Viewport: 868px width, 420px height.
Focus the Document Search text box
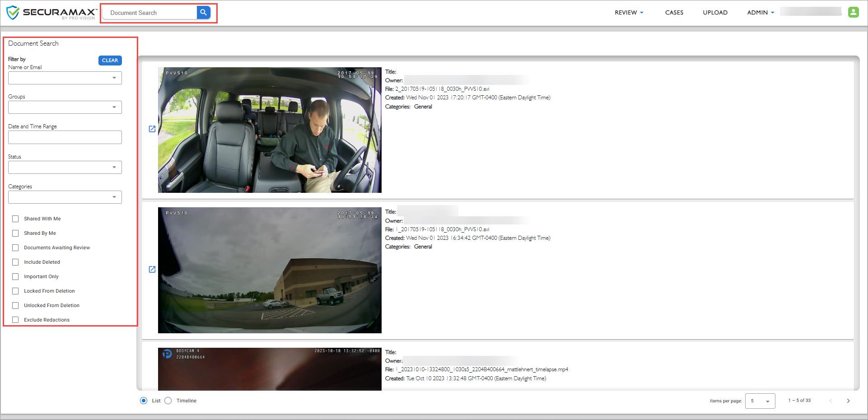(x=150, y=13)
